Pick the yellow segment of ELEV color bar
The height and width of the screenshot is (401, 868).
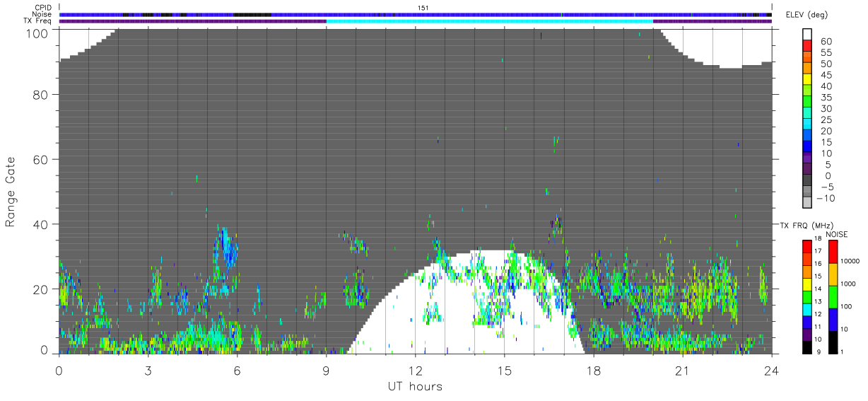tap(808, 79)
